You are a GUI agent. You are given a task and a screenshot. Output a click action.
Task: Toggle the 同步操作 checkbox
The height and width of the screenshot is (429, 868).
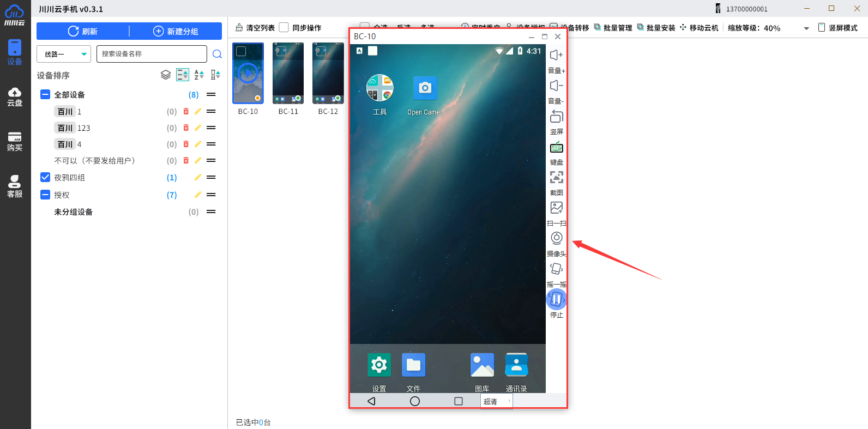tap(284, 27)
